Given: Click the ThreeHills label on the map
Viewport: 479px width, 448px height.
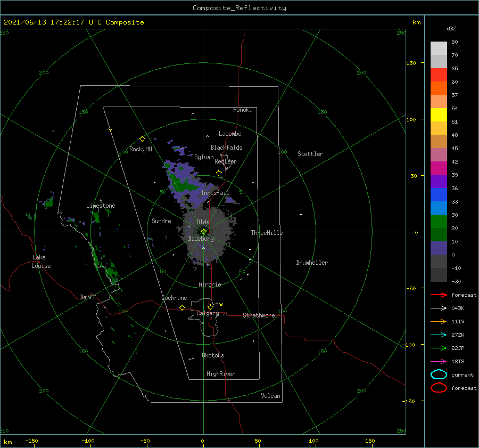Looking at the screenshot, I should point(267,233).
